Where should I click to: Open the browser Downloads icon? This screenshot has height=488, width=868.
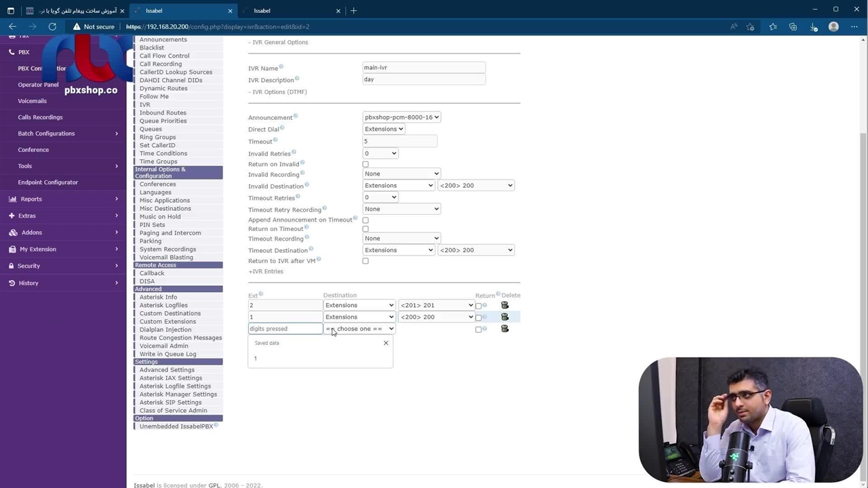point(814,26)
